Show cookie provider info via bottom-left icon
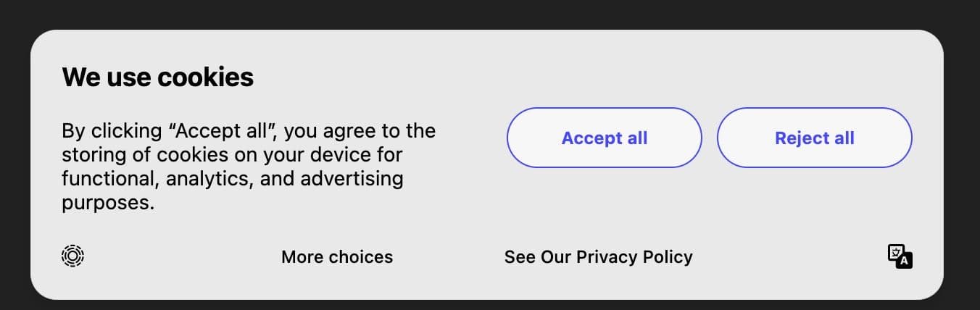This screenshot has height=310, width=980. (73, 256)
